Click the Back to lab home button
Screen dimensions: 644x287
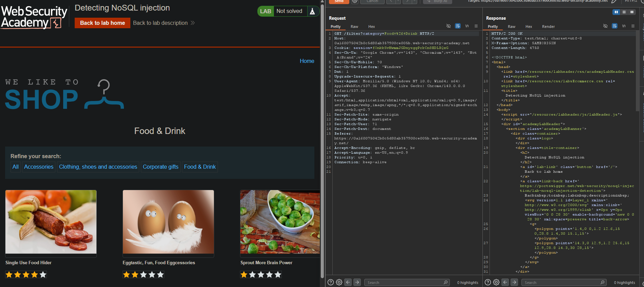tap(103, 23)
